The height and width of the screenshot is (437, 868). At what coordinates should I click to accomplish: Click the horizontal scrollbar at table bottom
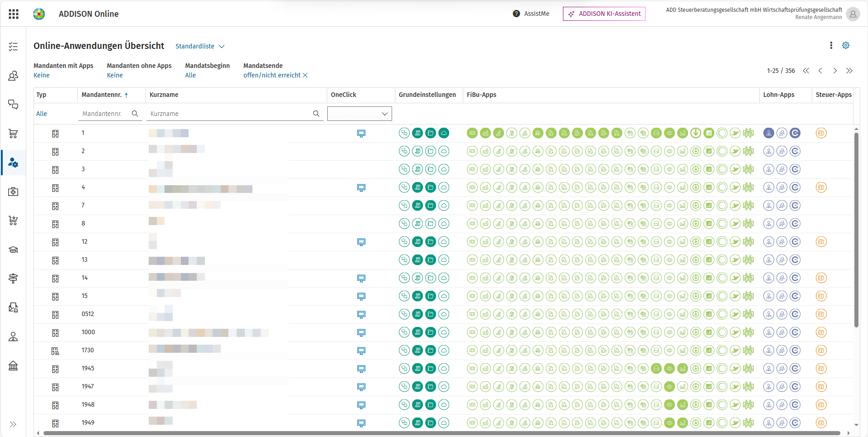(x=442, y=433)
